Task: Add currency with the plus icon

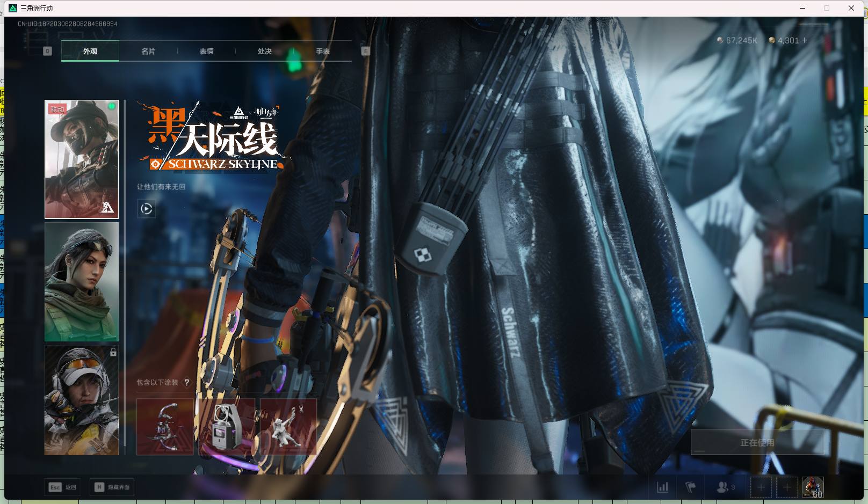Action: point(804,40)
